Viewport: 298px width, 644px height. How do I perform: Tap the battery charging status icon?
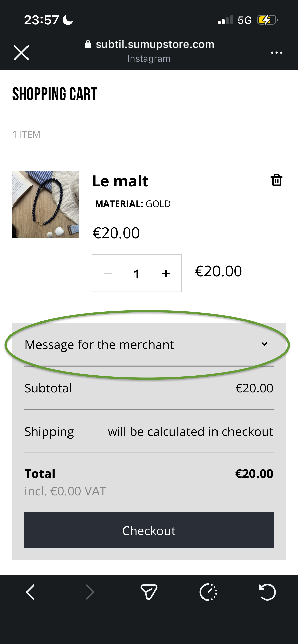coord(267,20)
